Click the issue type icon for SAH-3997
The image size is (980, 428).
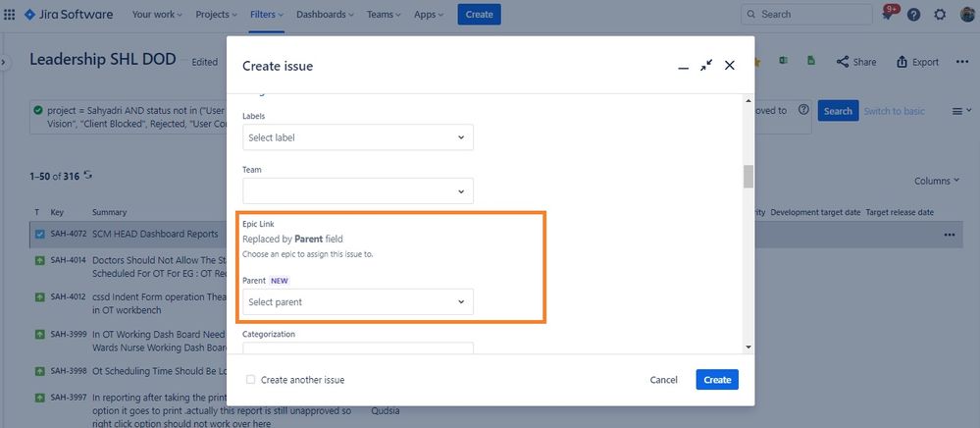[39, 398]
